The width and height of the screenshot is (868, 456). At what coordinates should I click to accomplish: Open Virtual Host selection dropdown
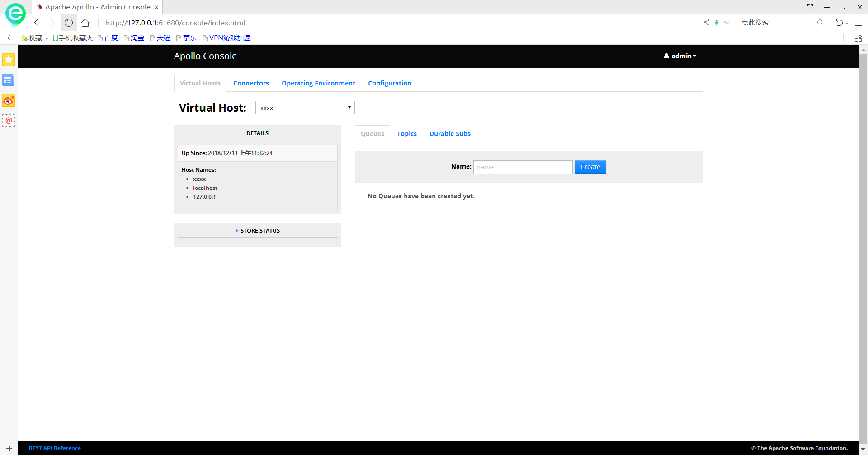coord(305,108)
